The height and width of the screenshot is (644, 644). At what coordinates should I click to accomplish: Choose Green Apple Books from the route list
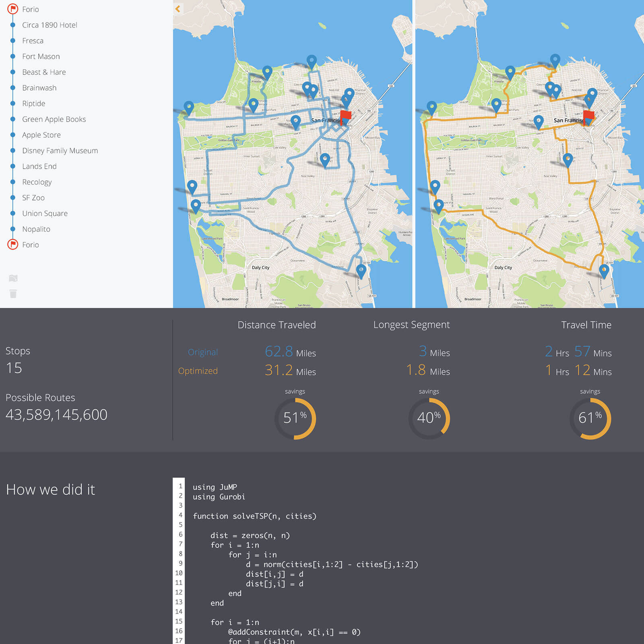(x=54, y=119)
